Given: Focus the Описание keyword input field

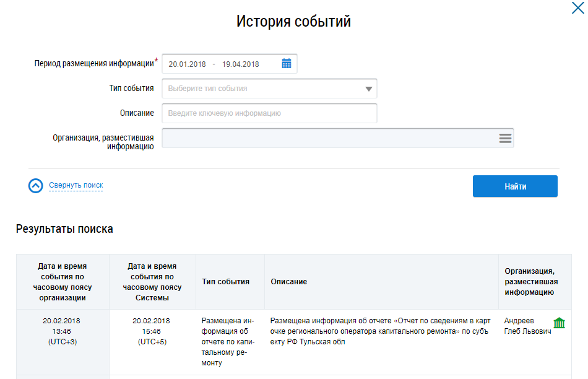Looking at the screenshot, I should (269, 113).
